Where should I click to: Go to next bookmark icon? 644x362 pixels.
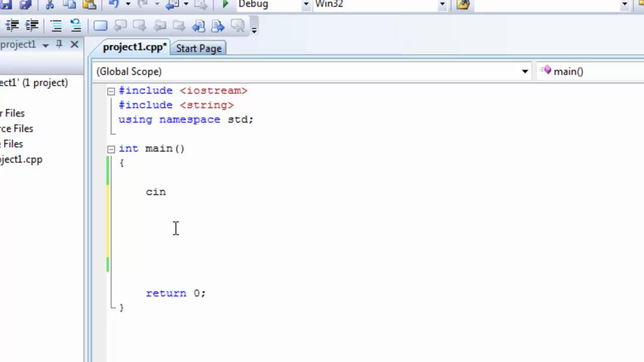pyautogui.click(x=139, y=26)
